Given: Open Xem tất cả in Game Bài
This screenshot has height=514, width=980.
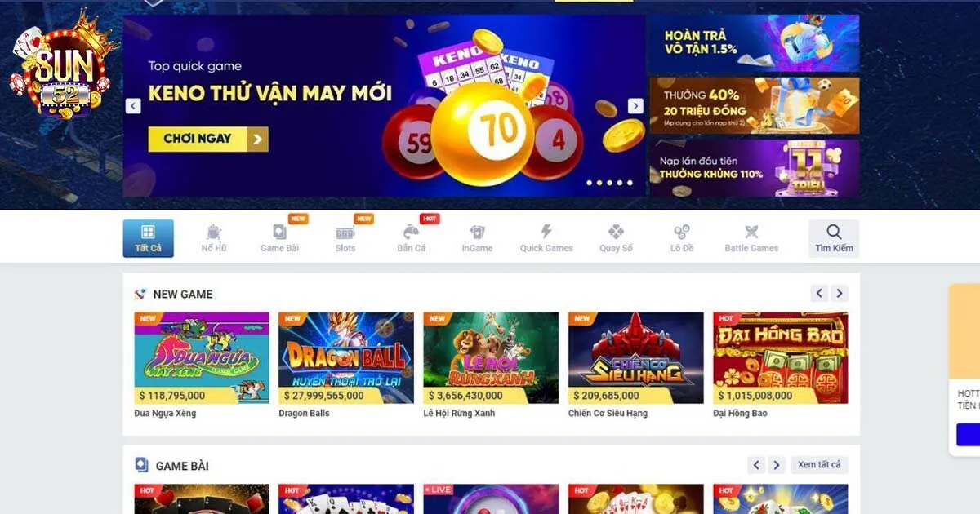Looking at the screenshot, I should (819, 465).
